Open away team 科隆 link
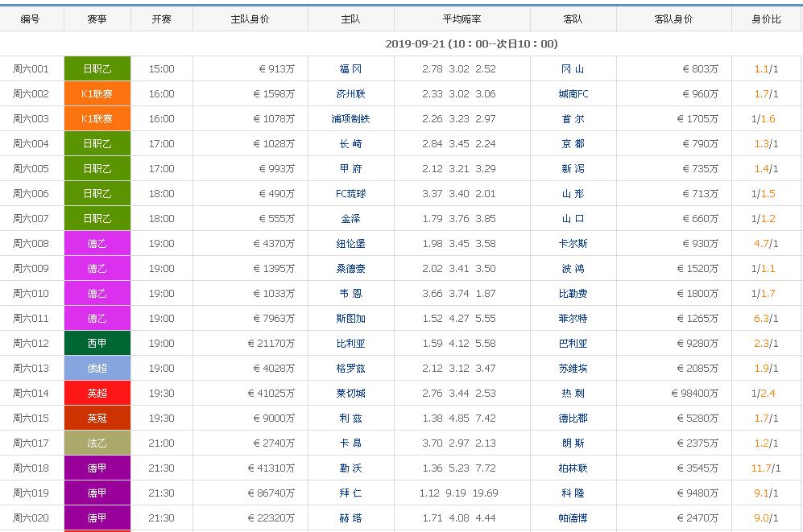Image resolution: width=803 pixels, height=532 pixels. point(573,493)
